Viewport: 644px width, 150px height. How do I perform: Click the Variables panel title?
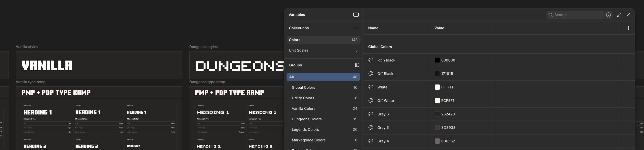pos(297,15)
